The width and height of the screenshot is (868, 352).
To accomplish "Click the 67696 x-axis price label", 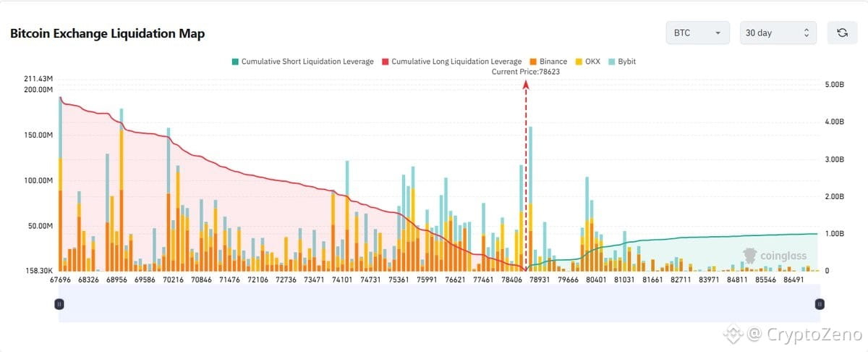I will click(60, 279).
